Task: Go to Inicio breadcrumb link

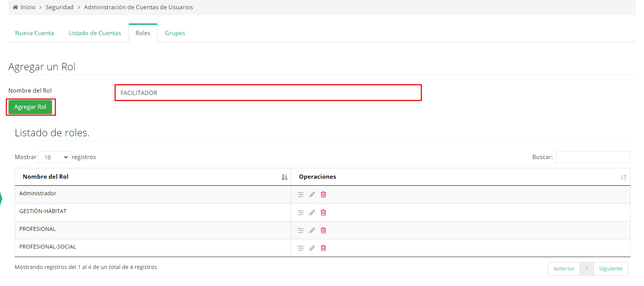Action: (28, 7)
